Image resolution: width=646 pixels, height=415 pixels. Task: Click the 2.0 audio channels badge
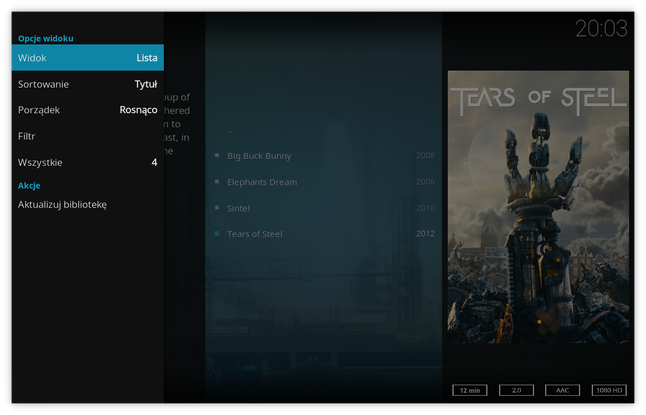tap(516, 390)
